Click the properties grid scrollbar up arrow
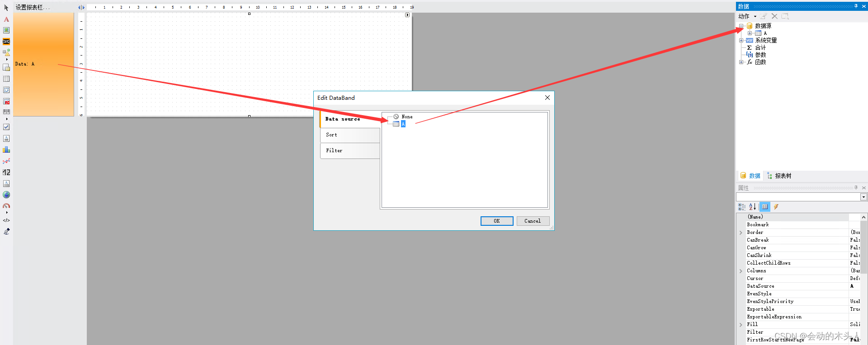868x345 pixels. (863, 217)
